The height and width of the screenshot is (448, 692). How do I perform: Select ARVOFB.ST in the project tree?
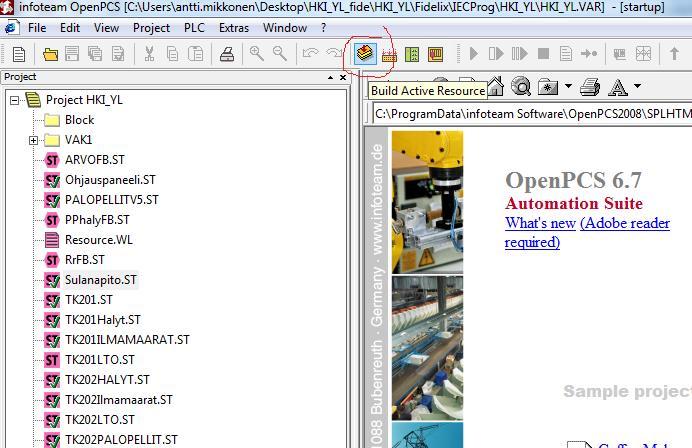94,160
